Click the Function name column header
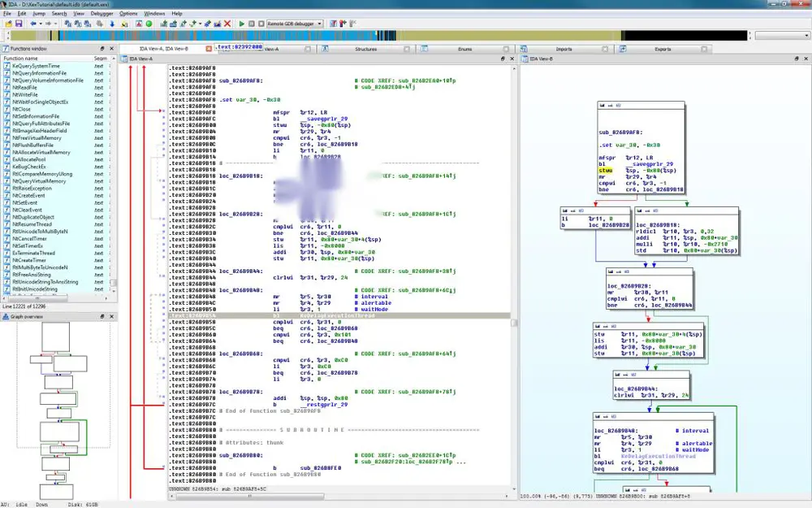 pos(21,59)
